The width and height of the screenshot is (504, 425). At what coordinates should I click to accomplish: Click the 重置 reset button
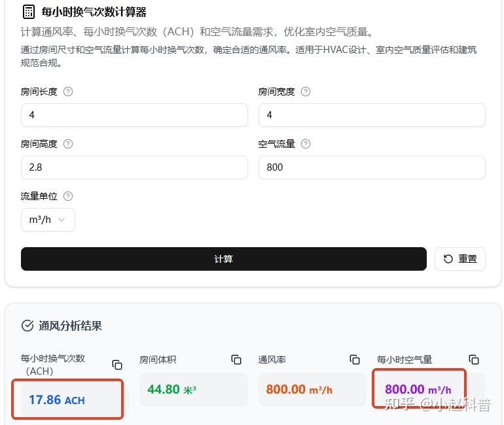[460, 259]
